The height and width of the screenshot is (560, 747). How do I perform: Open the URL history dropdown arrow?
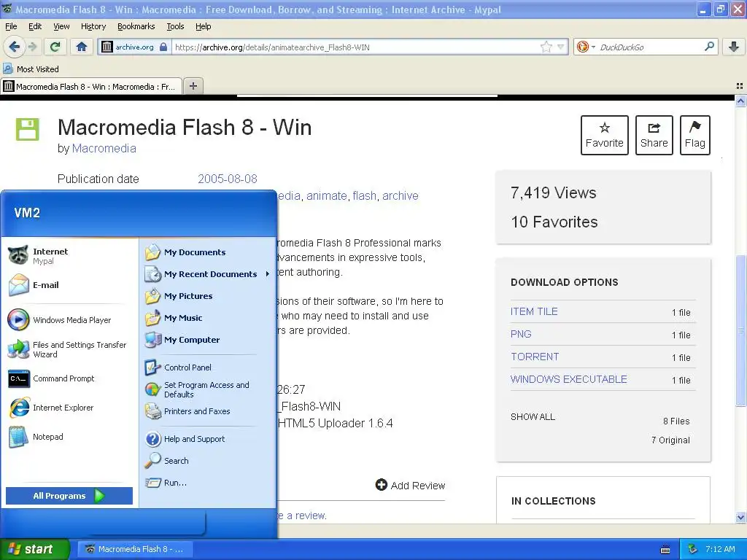coord(561,47)
